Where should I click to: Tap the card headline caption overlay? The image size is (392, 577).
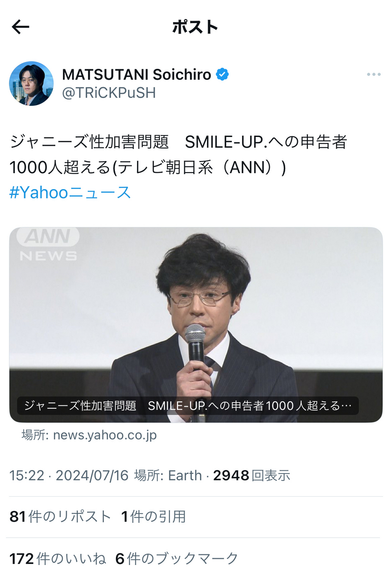pyautogui.click(x=188, y=405)
